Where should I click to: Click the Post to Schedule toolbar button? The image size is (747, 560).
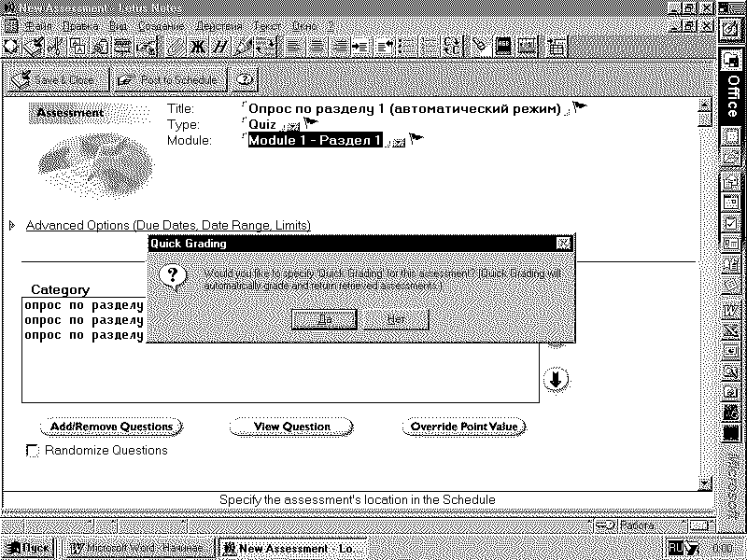click(170, 80)
